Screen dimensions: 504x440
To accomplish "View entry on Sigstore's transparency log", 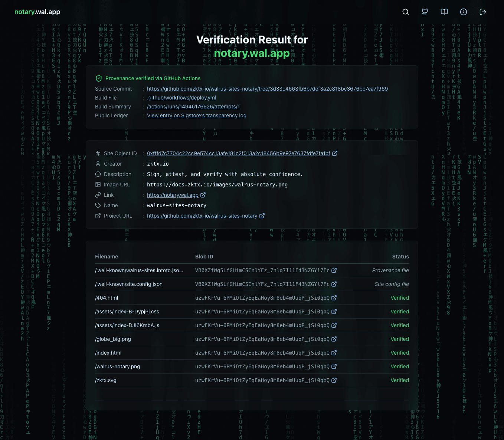I will (197, 115).
